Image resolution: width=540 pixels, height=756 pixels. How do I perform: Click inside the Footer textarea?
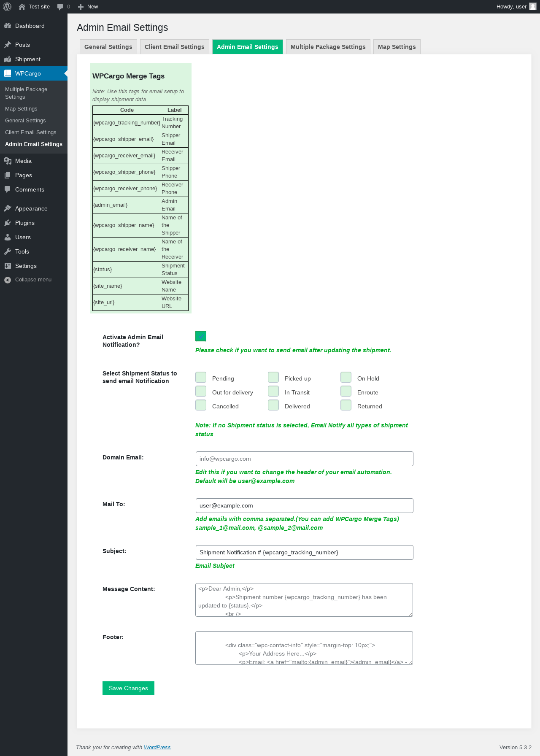[x=304, y=648]
